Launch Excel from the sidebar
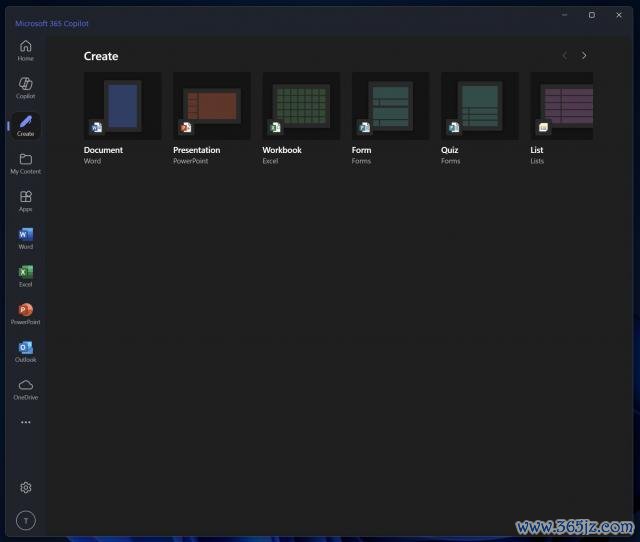 [x=25, y=276]
